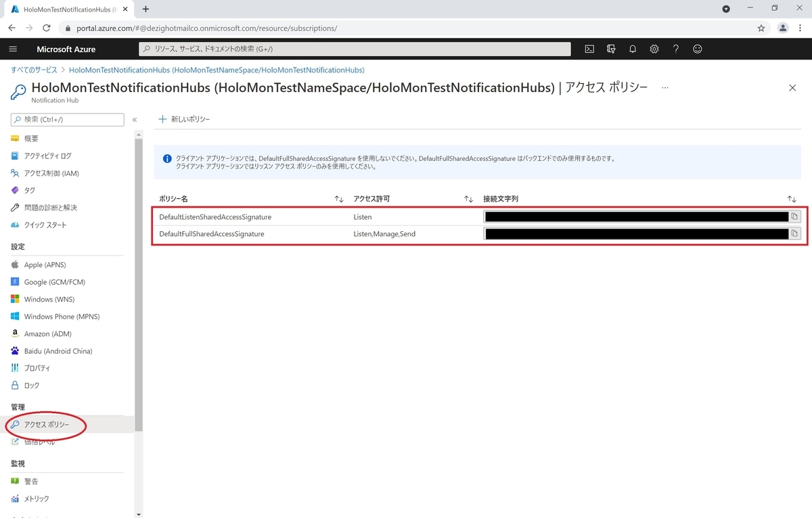Click the DefaultListenSharedAccessSignature policy name
This screenshot has width=812, height=518.
215,217
